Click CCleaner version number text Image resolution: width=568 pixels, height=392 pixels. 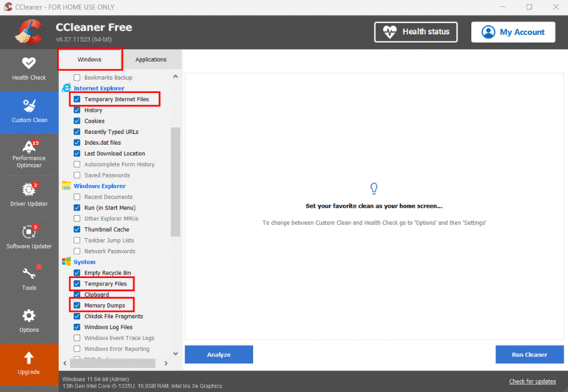(x=84, y=39)
